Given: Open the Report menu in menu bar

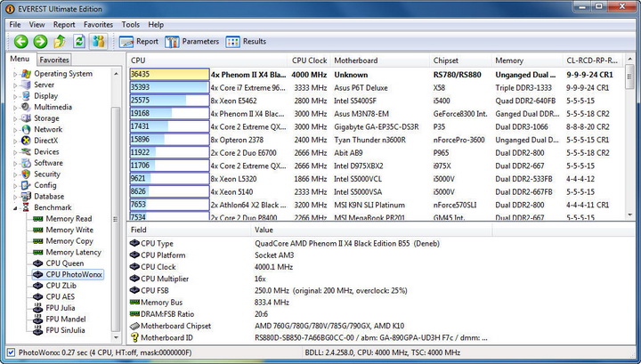Looking at the screenshot, I should 63,25.
